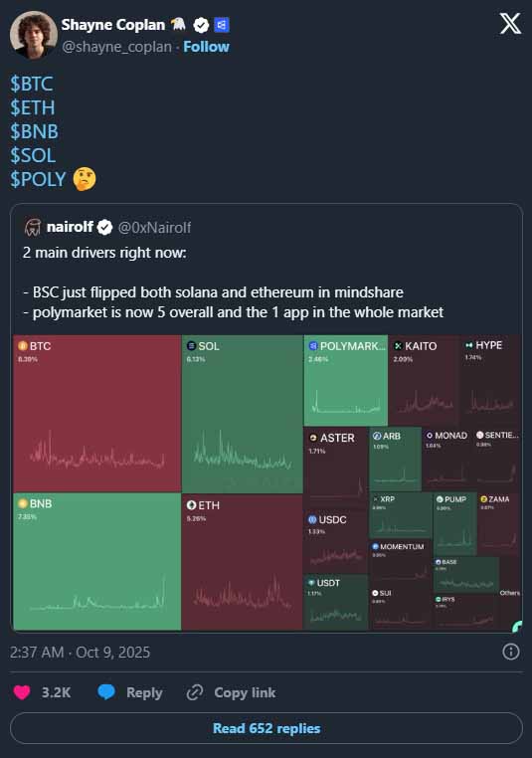Select the POLYMARKET tile in the heatmap
Image resolution: width=532 pixels, height=758 pixels.
[x=345, y=380]
